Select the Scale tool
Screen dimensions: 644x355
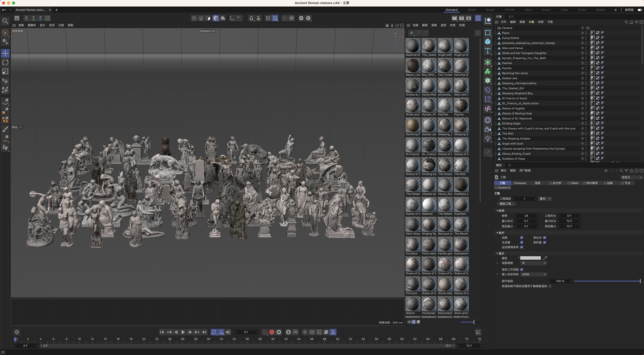coord(5,72)
